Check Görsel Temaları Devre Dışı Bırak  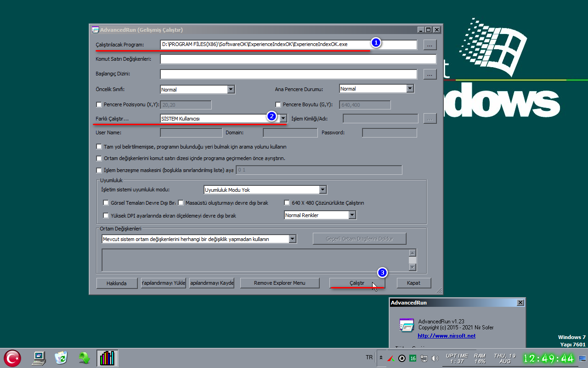click(106, 203)
